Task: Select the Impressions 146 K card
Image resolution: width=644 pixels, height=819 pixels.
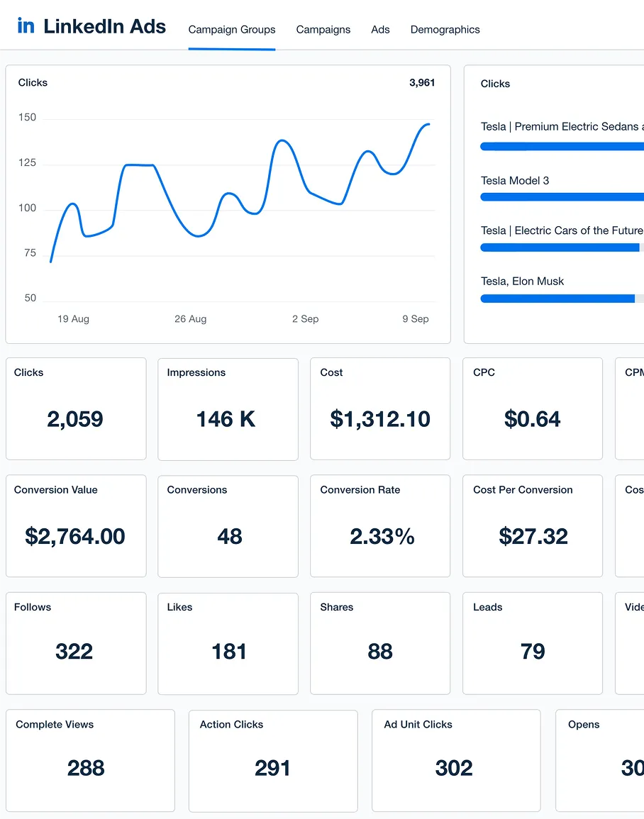Action: [228, 409]
